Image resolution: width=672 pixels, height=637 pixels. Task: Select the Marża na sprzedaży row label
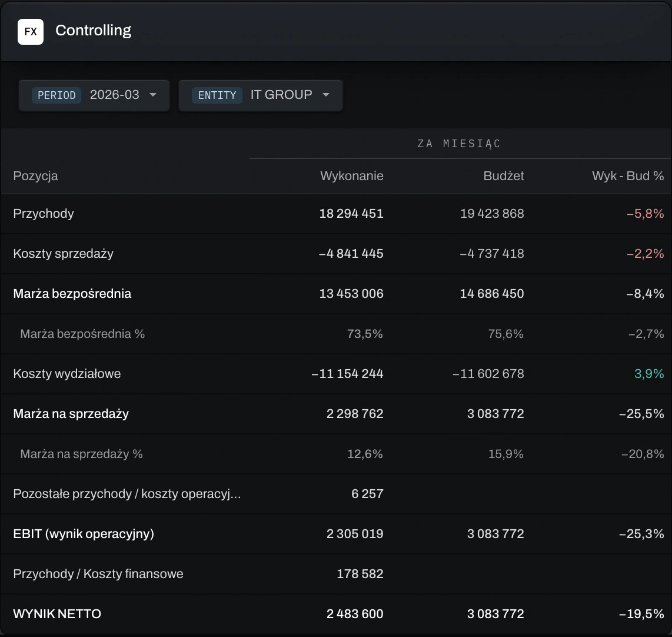click(x=71, y=414)
